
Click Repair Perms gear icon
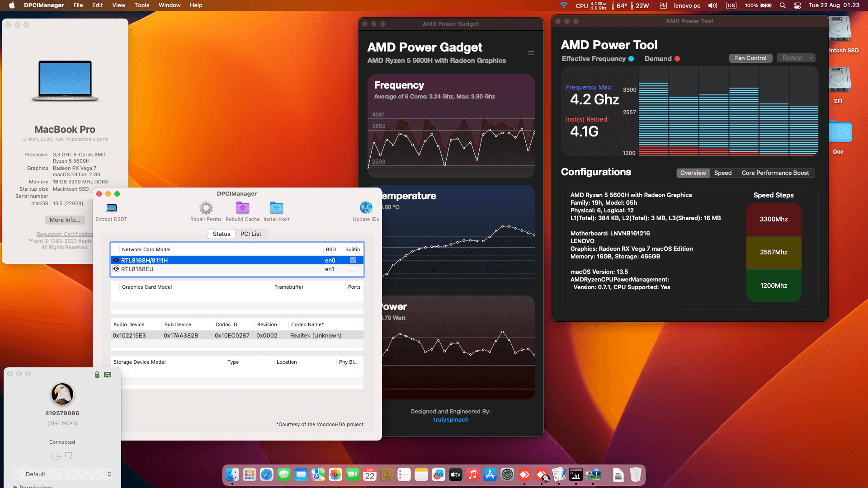click(206, 208)
